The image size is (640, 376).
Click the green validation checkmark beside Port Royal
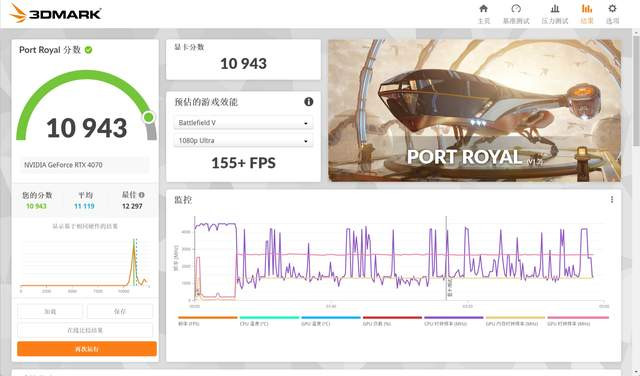[89, 50]
